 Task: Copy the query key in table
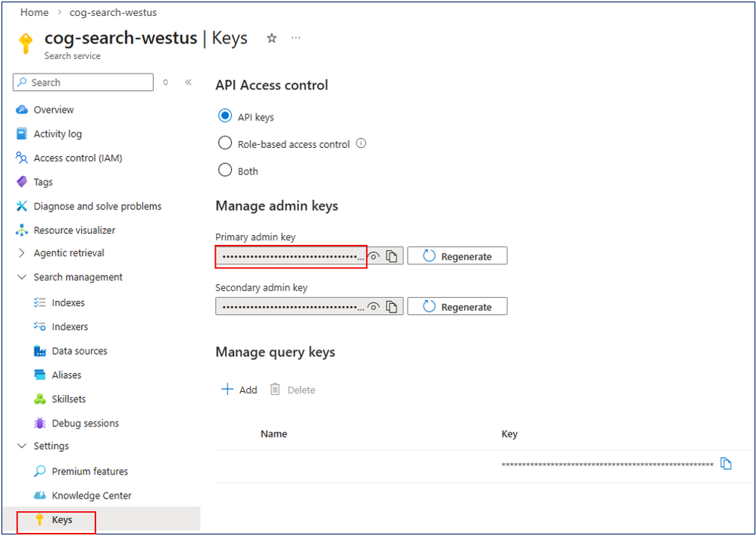[726, 464]
